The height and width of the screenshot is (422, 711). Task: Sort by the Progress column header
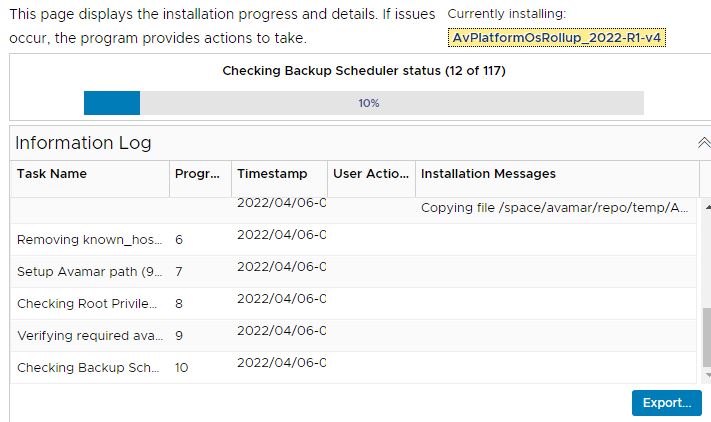[x=198, y=174]
